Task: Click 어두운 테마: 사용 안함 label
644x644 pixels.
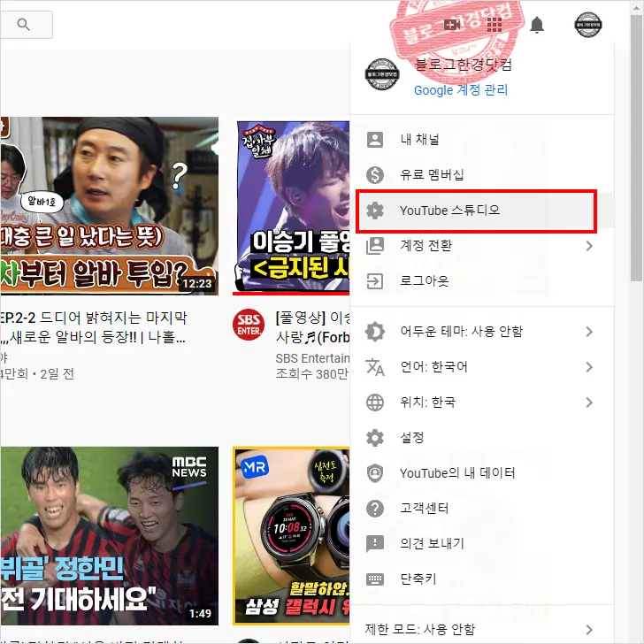Action: click(461, 331)
